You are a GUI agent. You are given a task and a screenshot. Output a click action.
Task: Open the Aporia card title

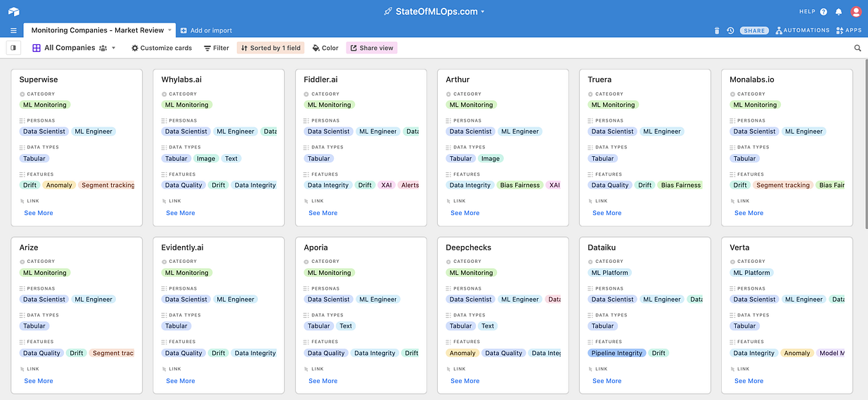[316, 247]
